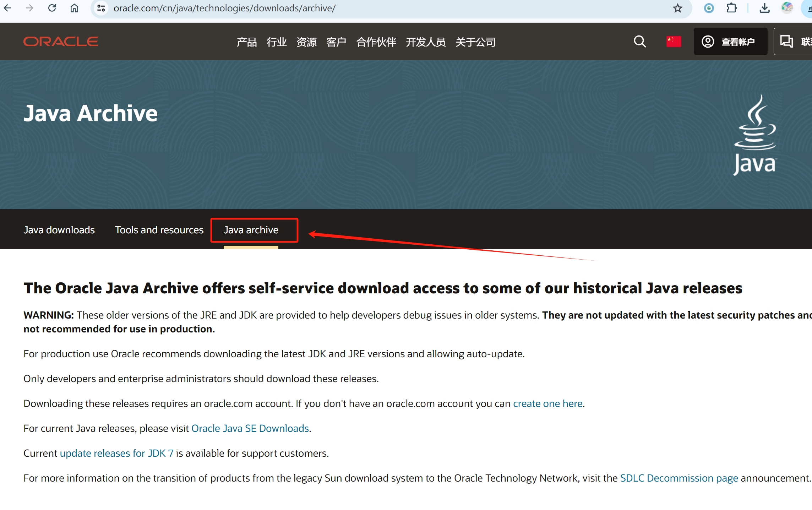The width and height of the screenshot is (812, 510).
Task: Switch to Tools and resources tab
Action: (x=159, y=230)
